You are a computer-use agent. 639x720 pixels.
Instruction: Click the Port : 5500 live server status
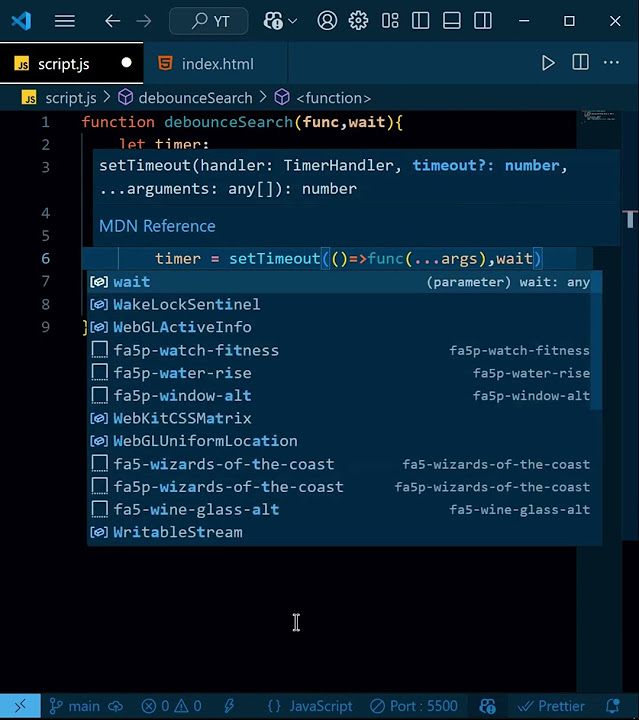[414, 706]
